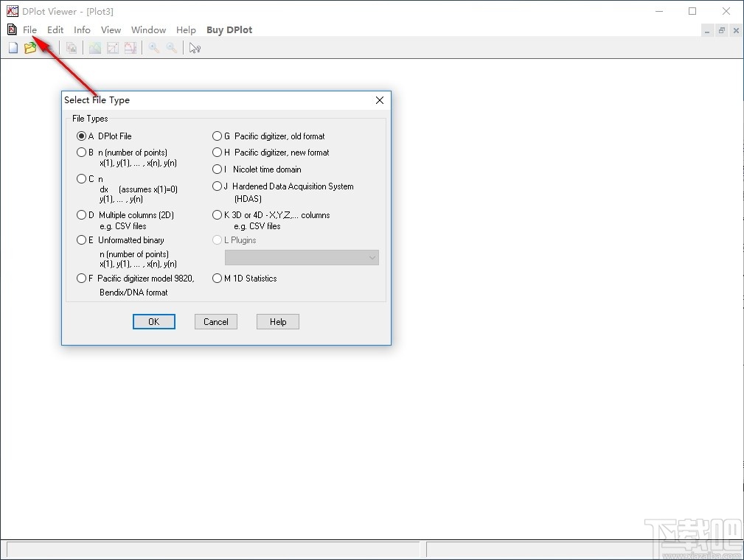The width and height of the screenshot is (744, 560).
Task: Create a new plot document
Action: click(13, 47)
